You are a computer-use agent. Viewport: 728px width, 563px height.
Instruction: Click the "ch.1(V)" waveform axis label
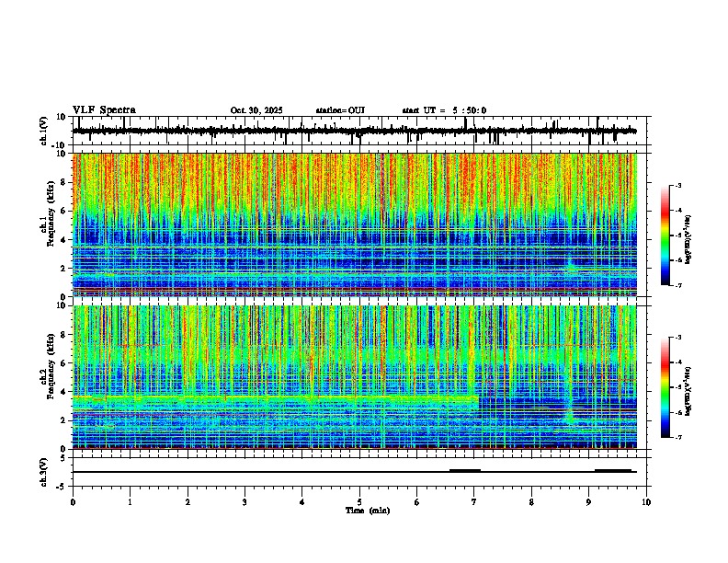[x=44, y=131]
